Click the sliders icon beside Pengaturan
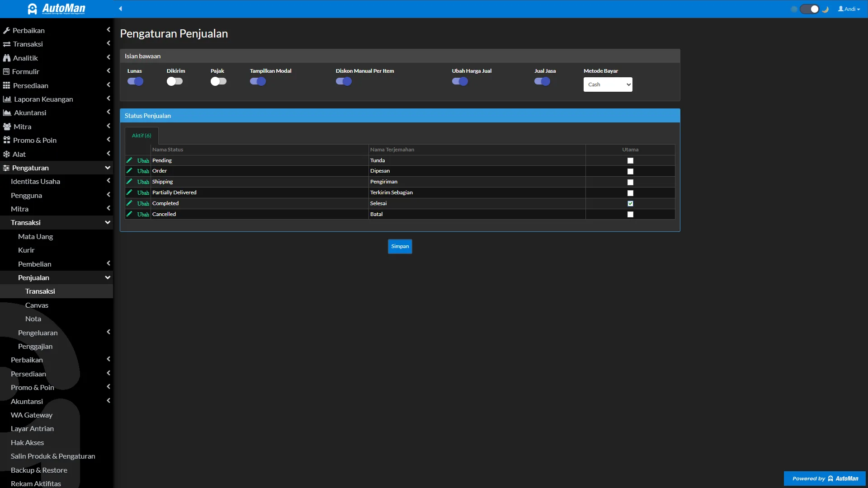868x488 pixels. (x=6, y=168)
